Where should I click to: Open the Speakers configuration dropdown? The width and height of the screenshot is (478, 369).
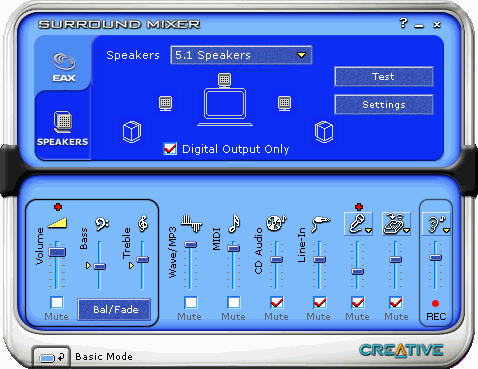pos(241,55)
